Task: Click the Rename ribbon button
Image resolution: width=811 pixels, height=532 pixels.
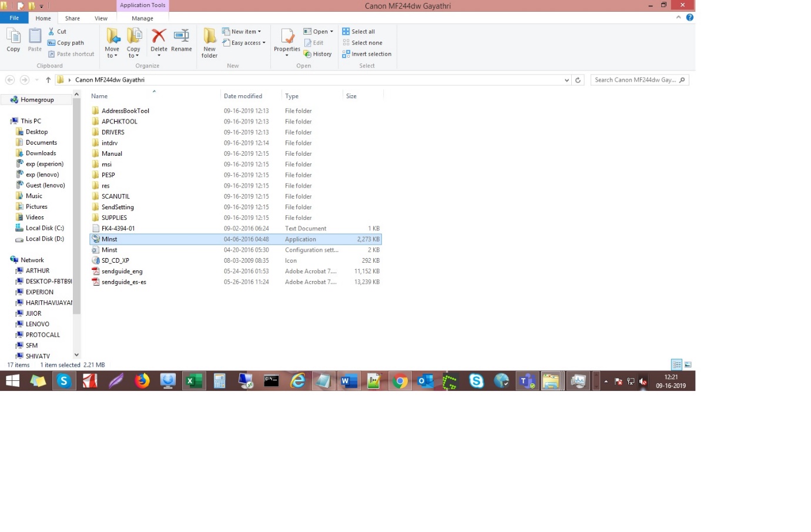Action: tap(182, 41)
